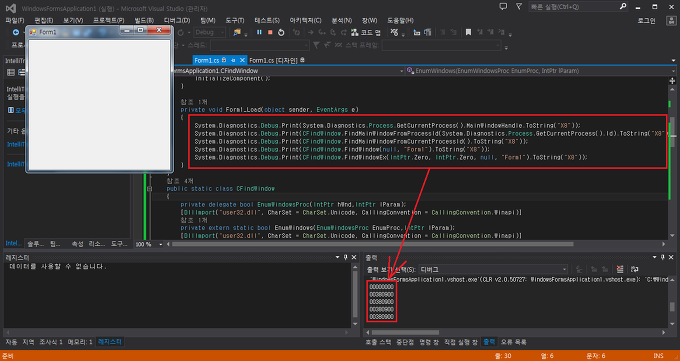Toggle word wrap icon in output panel
Screen dimensions: 680x361
pyautogui.click(x=634, y=269)
